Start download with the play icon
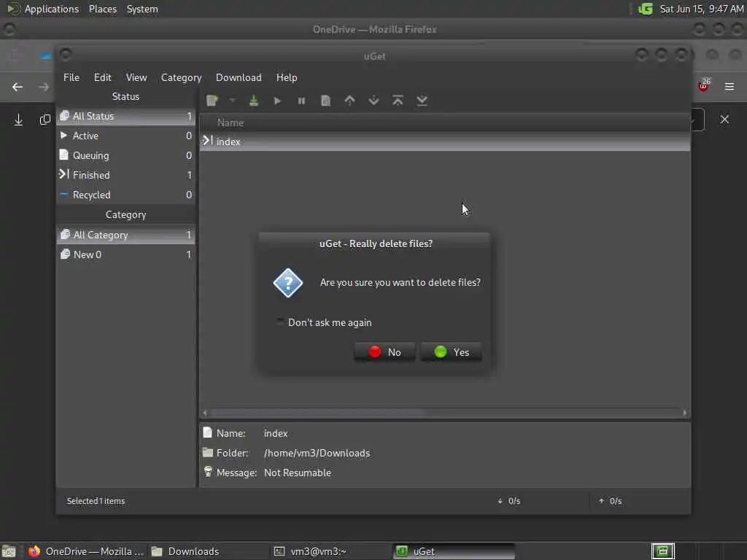 tap(277, 101)
